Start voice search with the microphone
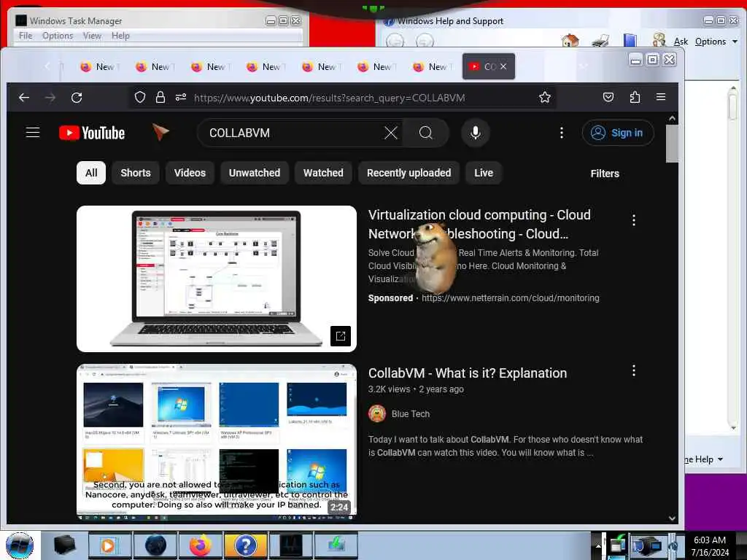Image resolution: width=747 pixels, height=560 pixels. pyautogui.click(x=475, y=133)
